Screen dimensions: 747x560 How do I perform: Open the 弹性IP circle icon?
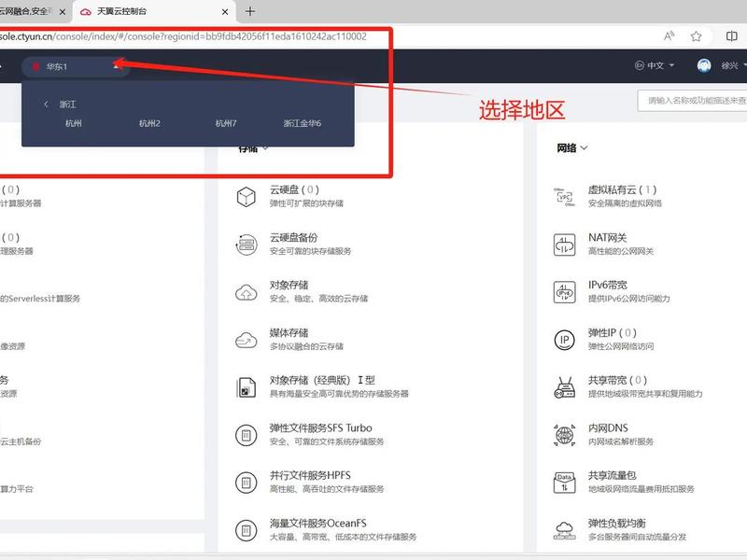pyautogui.click(x=565, y=340)
